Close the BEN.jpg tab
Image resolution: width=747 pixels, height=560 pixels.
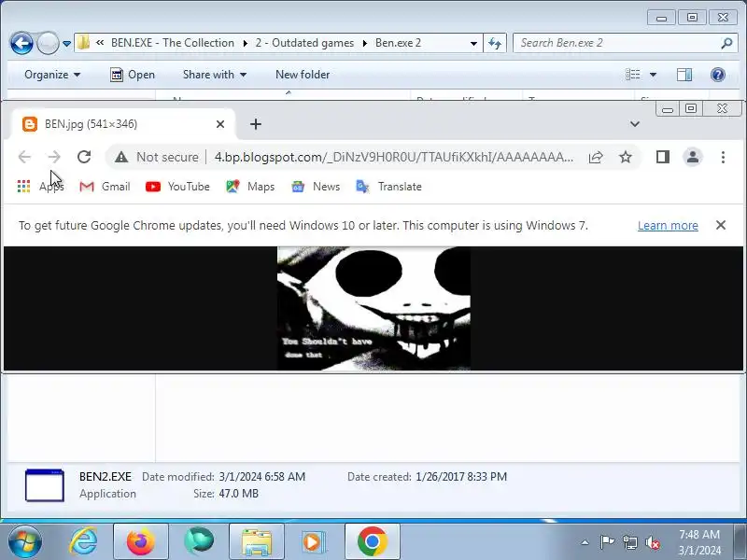pyautogui.click(x=220, y=124)
